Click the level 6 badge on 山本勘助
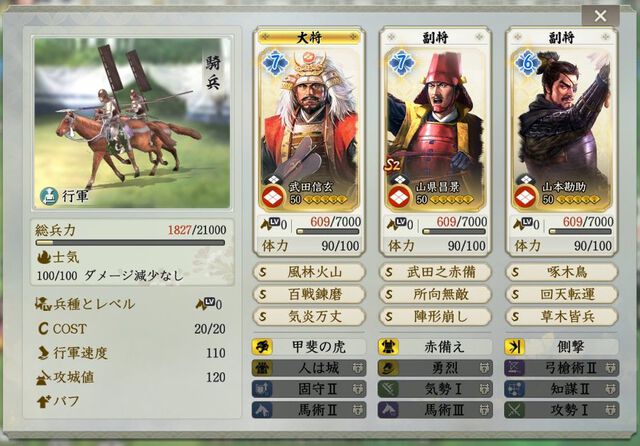640x446 pixels. pyautogui.click(x=527, y=63)
